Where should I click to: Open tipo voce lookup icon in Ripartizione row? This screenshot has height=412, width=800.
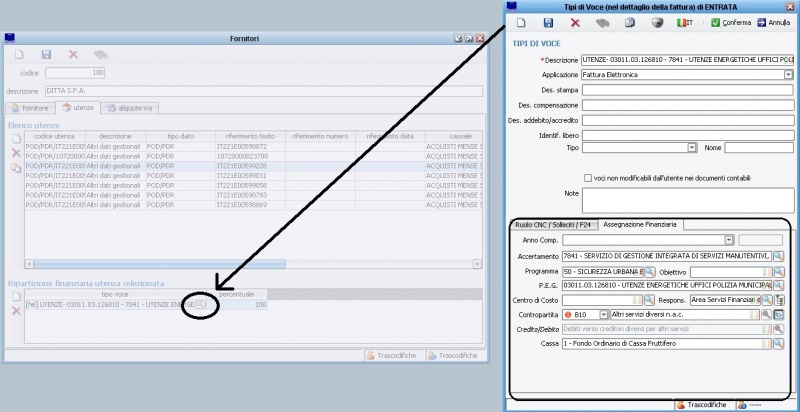(201, 304)
